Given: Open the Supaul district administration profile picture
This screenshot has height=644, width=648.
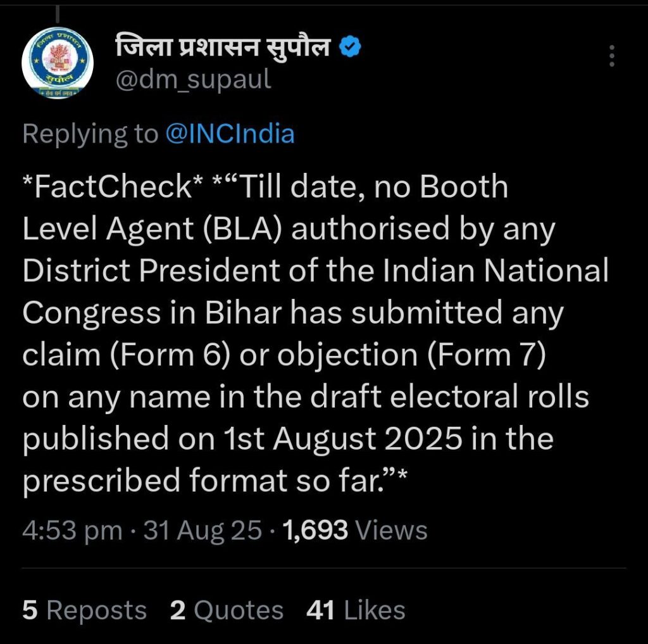Looking at the screenshot, I should (57, 63).
